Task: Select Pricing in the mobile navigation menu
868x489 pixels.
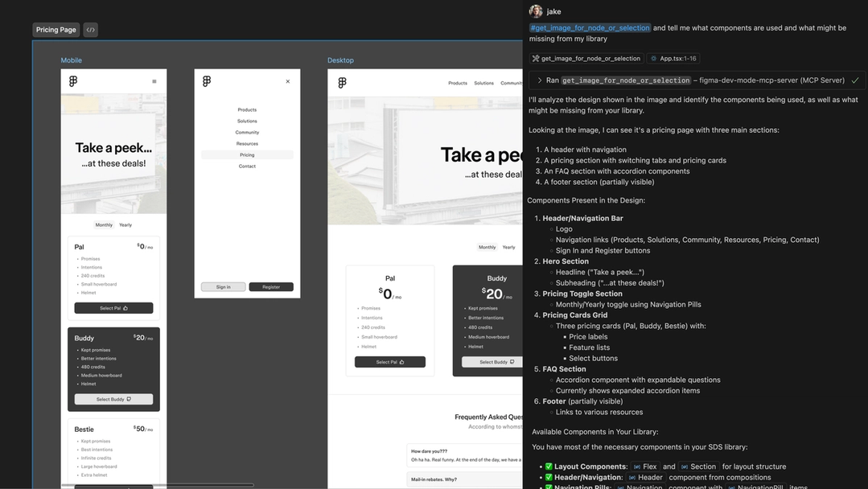Action: pos(246,154)
